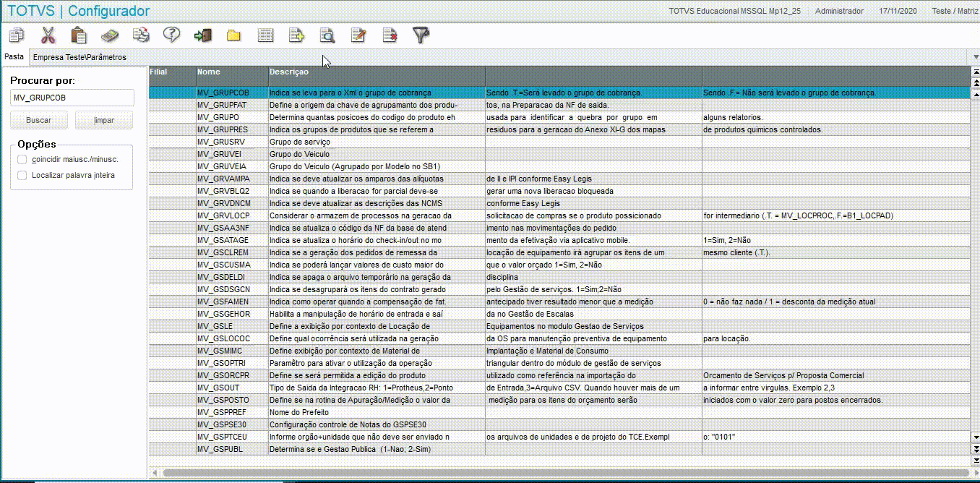Select the MV_GRVLOCP row

(559, 215)
